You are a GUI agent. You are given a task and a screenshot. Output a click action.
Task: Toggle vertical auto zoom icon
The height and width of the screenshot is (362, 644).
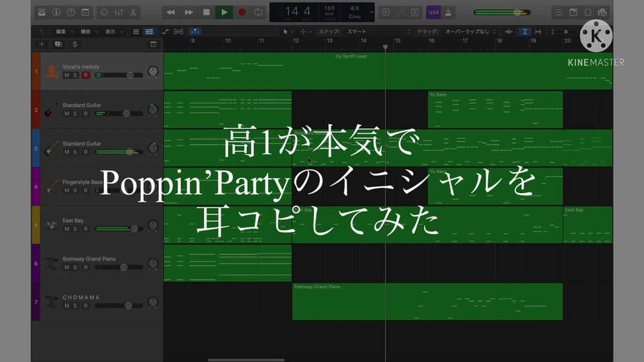pyautogui.click(x=525, y=32)
